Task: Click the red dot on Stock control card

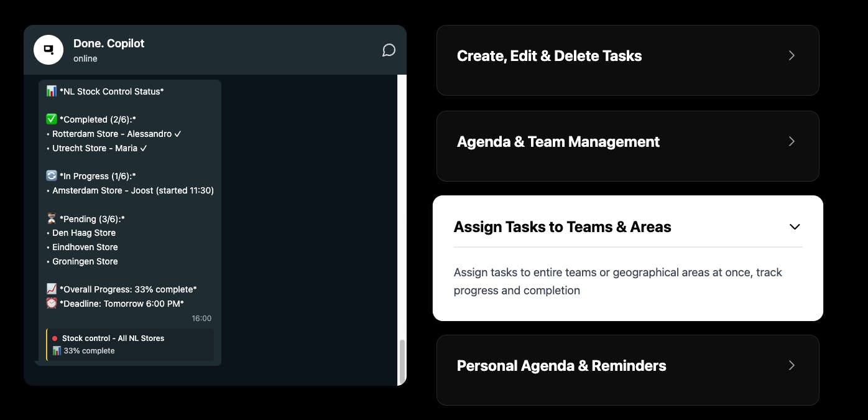Action: click(55, 338)
